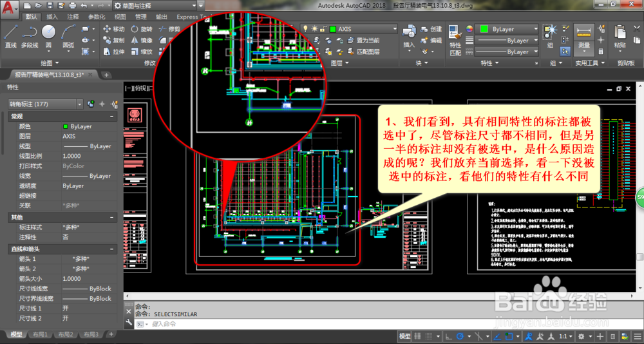Click the 镜像 (Mirror) tool
644x344 pixels.
coord(142,41)
